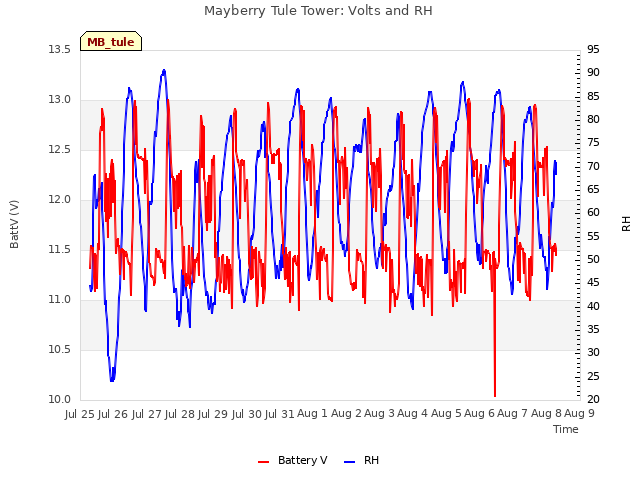Click the Time axis label
Image resolution: width=640 pixels, height=480 pixels.
[x=566, y=429]
